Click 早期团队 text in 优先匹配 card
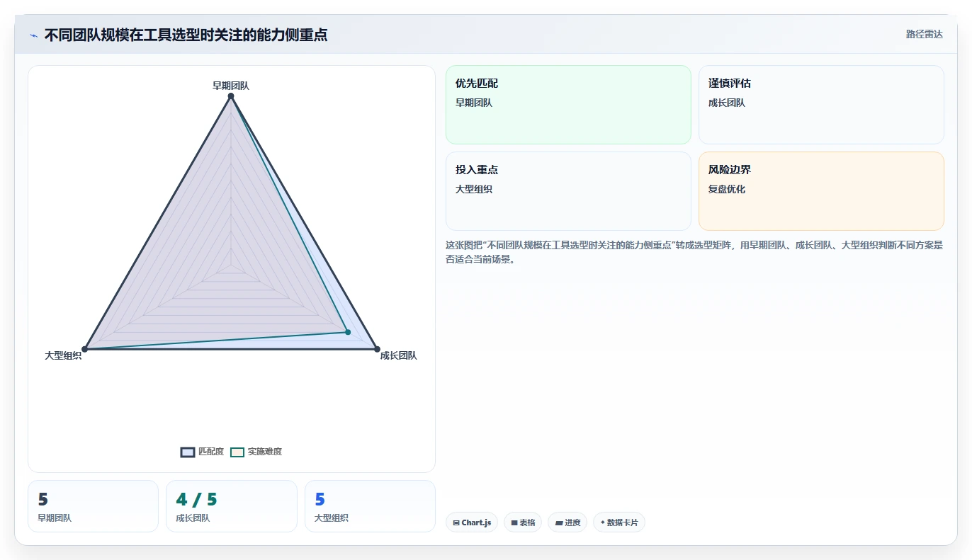 tap(474, 103)
